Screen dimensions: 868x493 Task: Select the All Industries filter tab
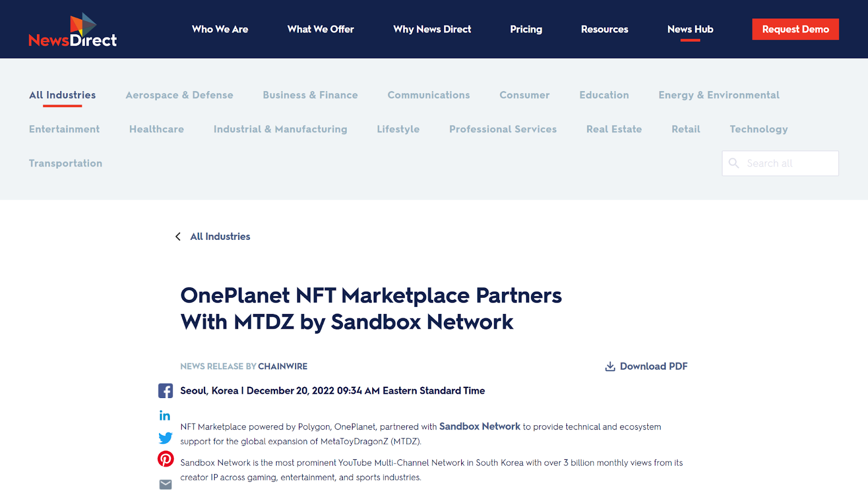[62, 95]
